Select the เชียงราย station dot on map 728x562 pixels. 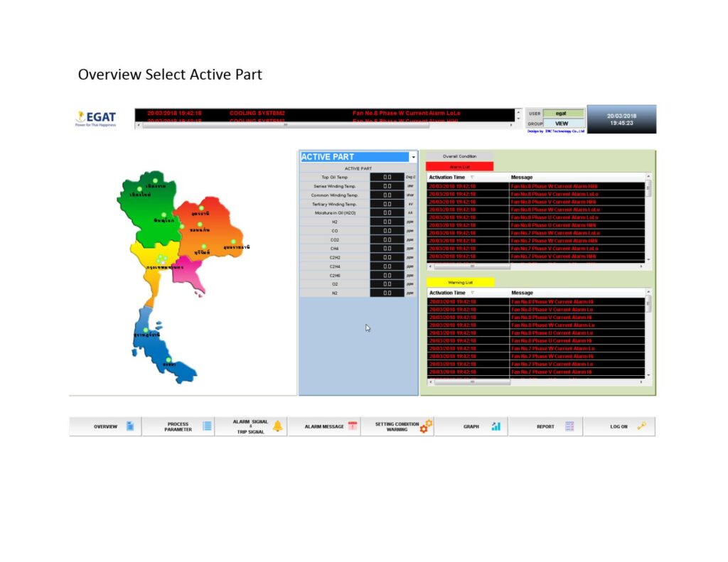[155, 181]
